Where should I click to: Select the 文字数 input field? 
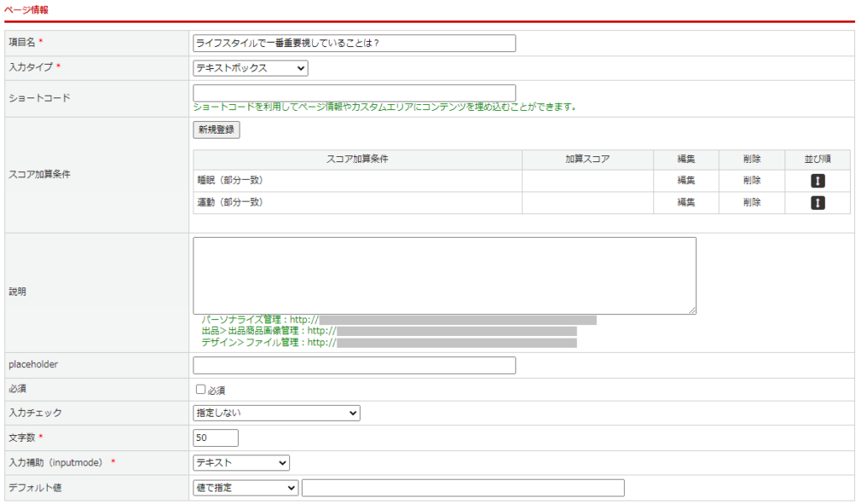coord(216,438)
